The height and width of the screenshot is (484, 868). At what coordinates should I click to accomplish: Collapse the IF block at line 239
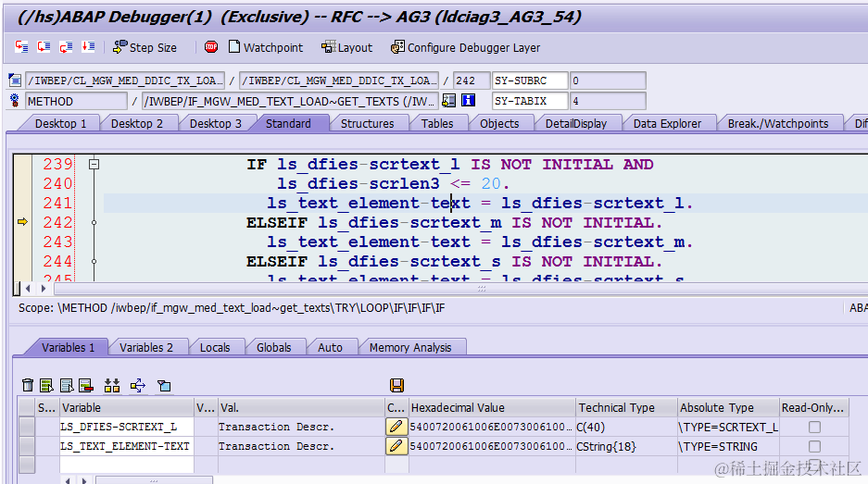pyautogui.click(x=94, y=165)
